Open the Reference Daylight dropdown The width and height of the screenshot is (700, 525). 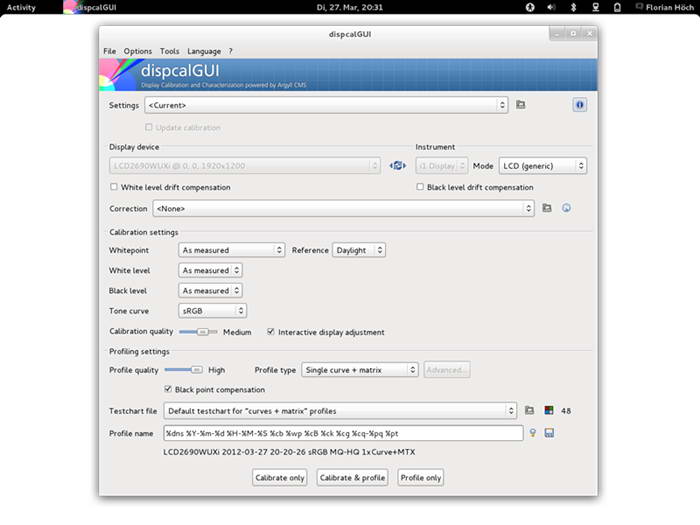[x=358, y=250]
